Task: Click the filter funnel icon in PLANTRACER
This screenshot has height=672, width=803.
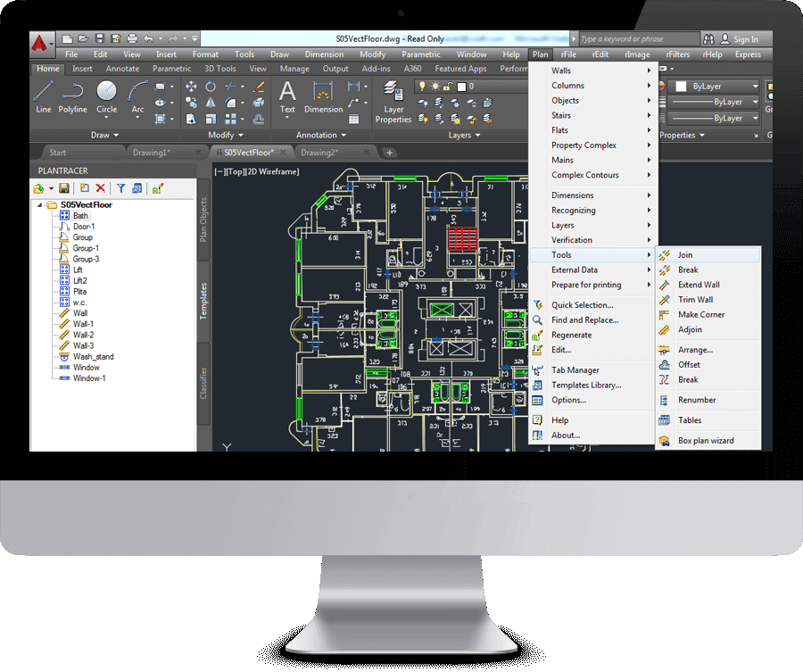Action: click(x=121, y=188)
